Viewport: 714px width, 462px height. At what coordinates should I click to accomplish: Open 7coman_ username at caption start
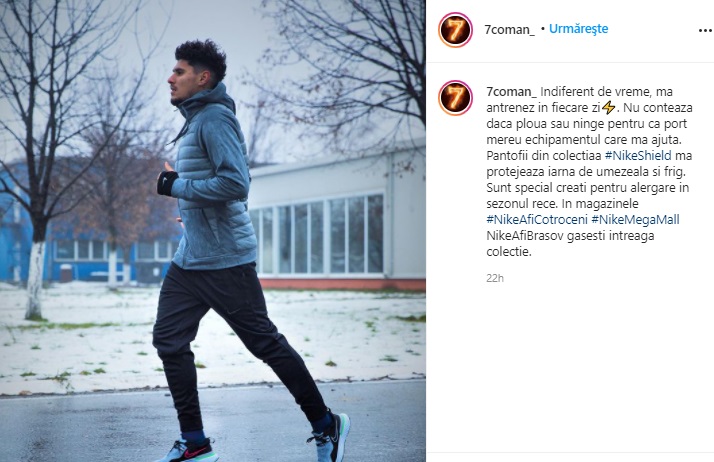click(511, 91)
